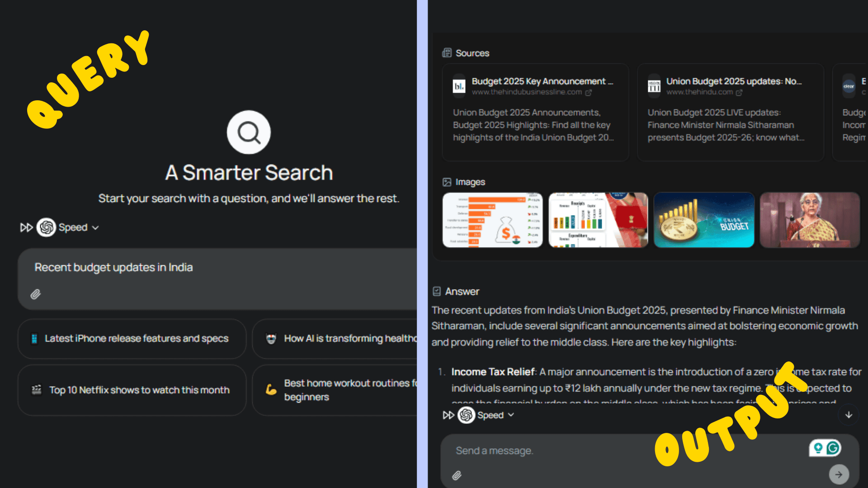This screenshot has width=868, height=488.
Task: Open the finance minister photo thumbnail
Action: (810, 220)
